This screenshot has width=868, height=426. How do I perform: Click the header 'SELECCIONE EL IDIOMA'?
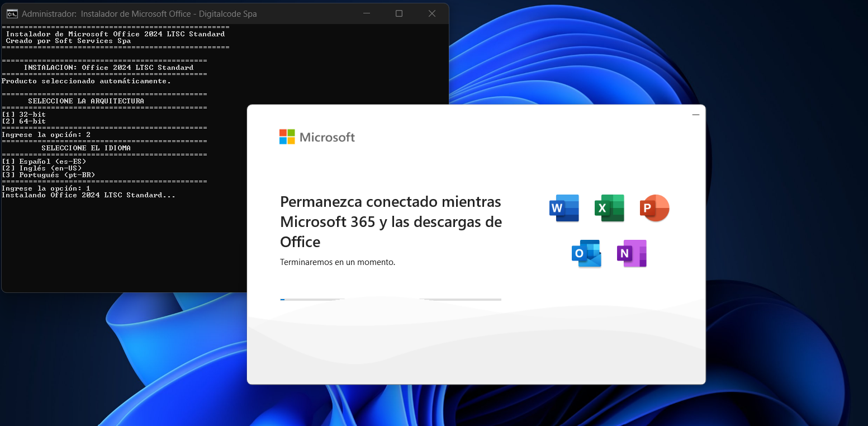(86, 148)
